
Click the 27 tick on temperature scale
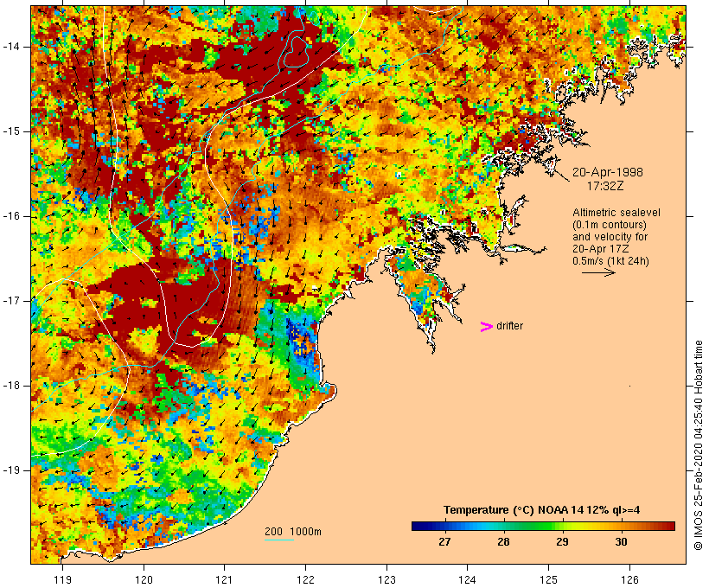(x=444, y=541)
